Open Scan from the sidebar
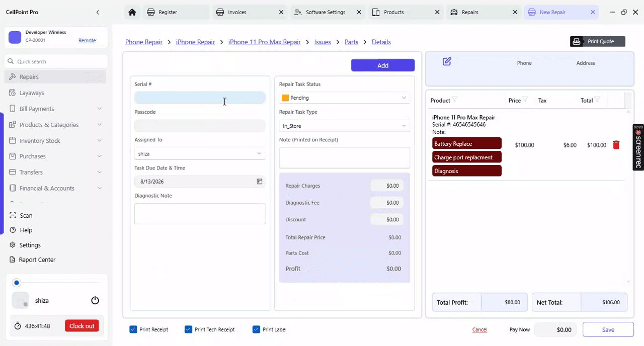Viewport: 644px width, 346px height. [26, 215]
